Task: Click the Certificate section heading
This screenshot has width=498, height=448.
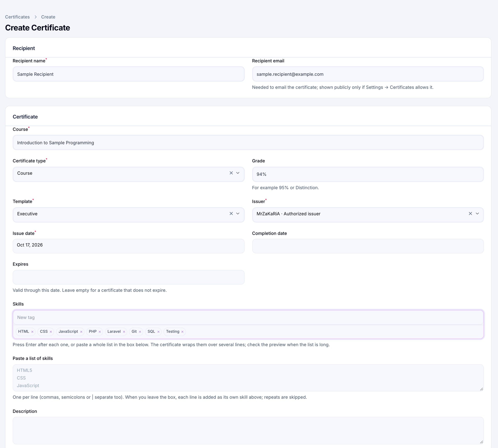Action: 25,117
